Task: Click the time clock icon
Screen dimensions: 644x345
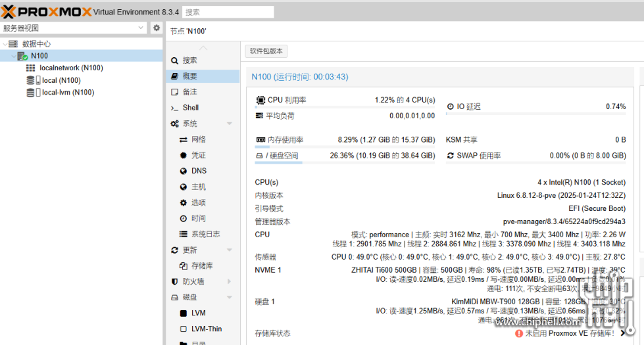Action: tap(183, 218)
